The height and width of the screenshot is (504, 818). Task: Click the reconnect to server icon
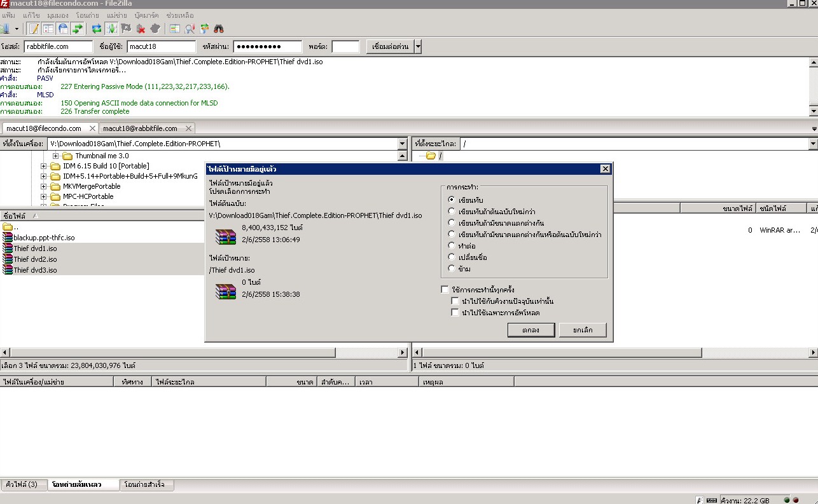click(155, 29)
